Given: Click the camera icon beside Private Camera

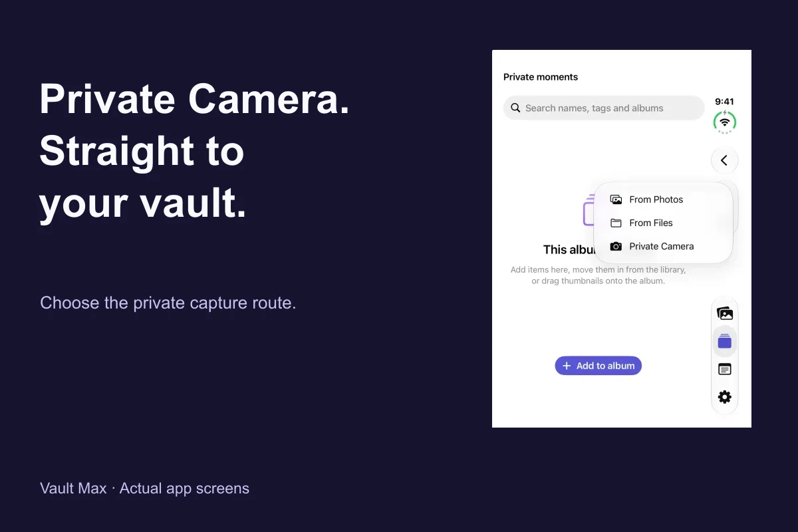Looking at the screenshot, I should [616, 246].
